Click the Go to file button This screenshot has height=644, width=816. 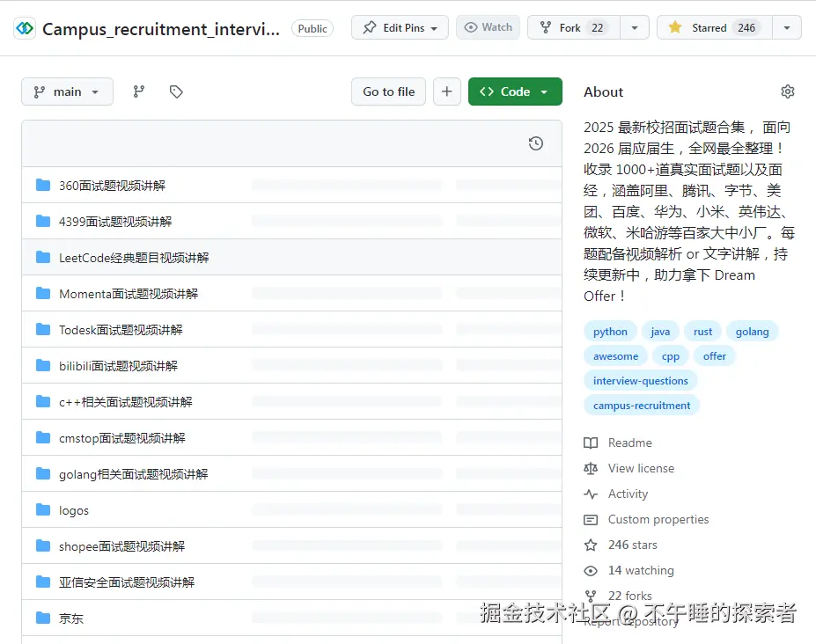pos(387,91)
